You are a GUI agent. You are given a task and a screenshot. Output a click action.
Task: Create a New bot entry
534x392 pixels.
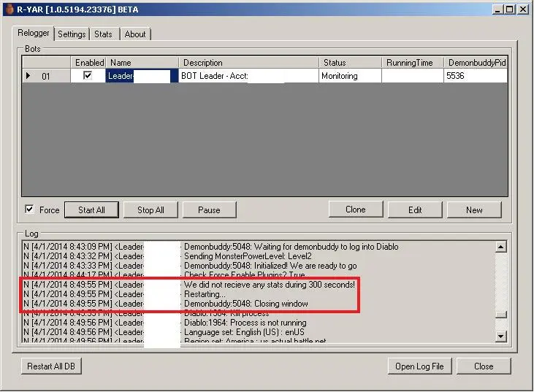474,210
